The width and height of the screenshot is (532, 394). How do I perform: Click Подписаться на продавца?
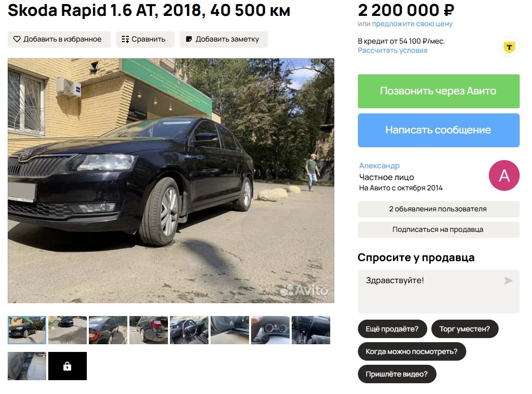pos(439,229)
